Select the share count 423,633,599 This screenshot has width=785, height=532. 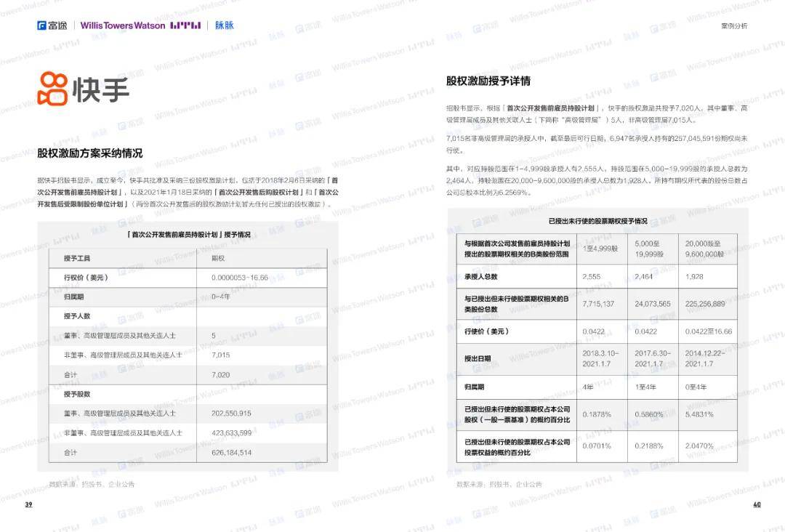(x=231, y=433)
